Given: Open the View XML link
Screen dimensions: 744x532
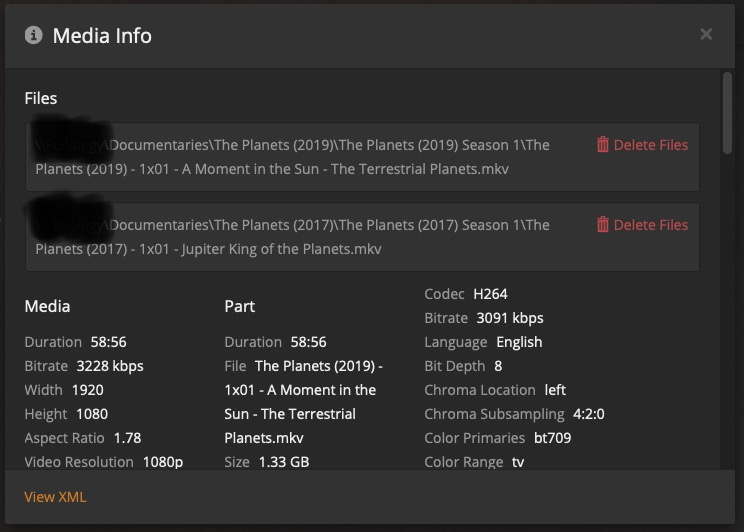Looking at the screenshot, I should [x=55, y=497].
